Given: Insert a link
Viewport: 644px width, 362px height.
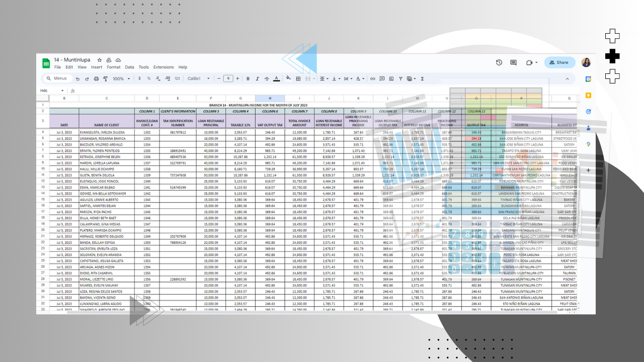Looking at the screenshot, I should click(x=373, y=79).
